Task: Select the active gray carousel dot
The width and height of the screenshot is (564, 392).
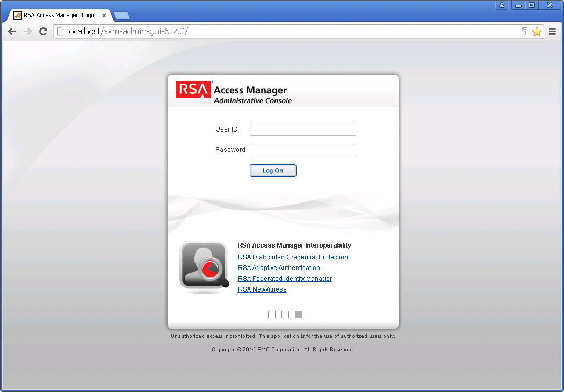Action: 298,314
